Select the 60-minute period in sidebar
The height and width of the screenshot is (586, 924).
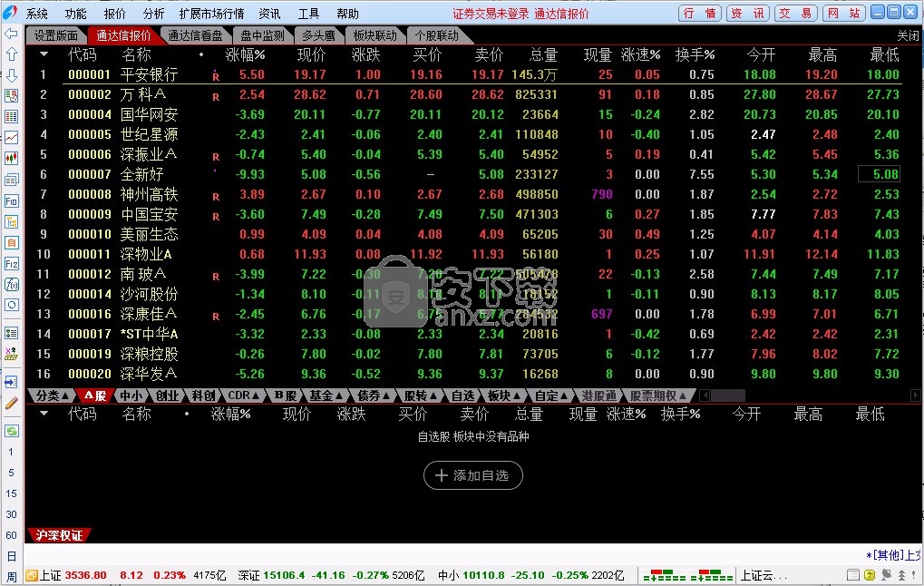pos(11,535)
